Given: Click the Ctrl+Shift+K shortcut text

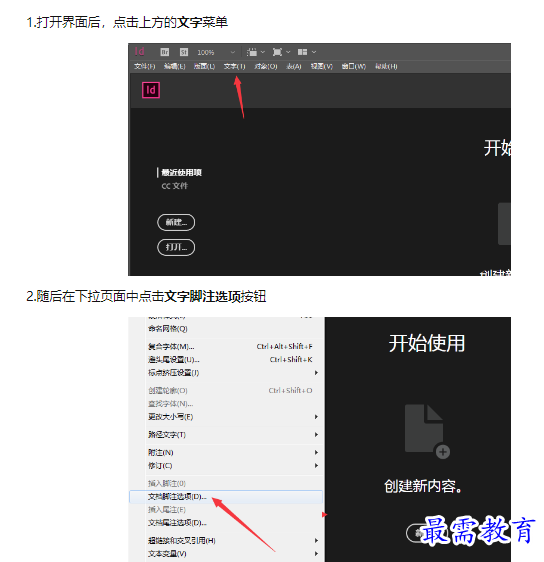Looking at the screenshot, I should point(291,359).
